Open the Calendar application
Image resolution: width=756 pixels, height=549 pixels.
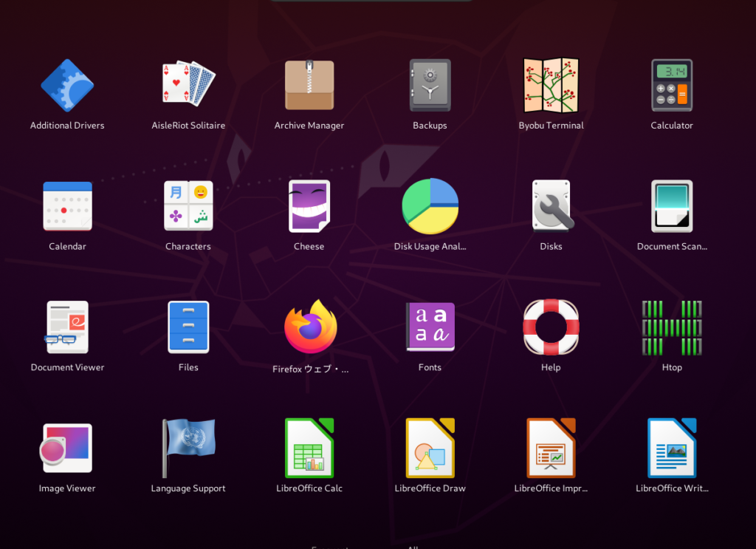point(67,206)
